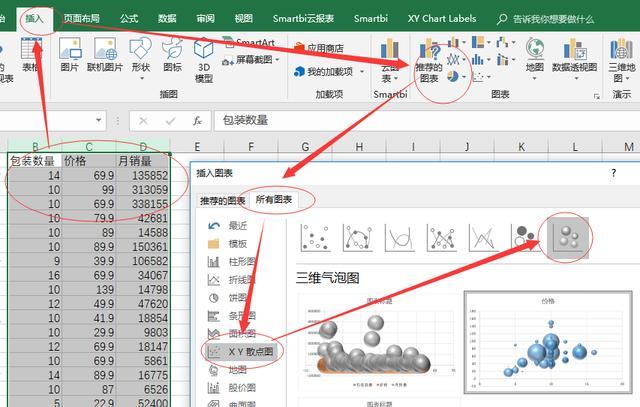Select the 价格 header cell
Screen dimensions: 640x407
click(89, 161)
